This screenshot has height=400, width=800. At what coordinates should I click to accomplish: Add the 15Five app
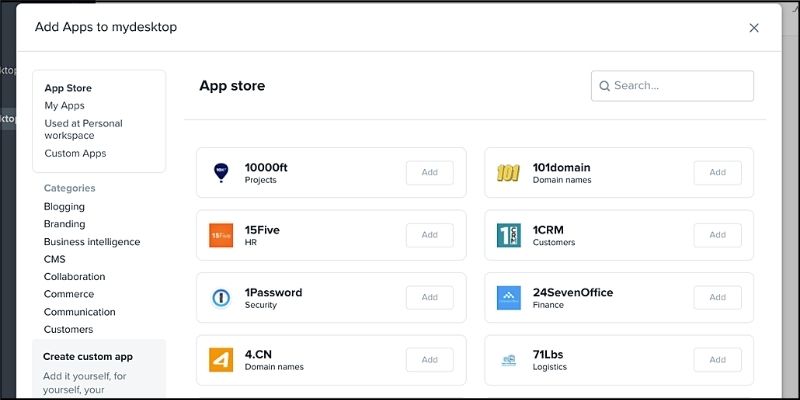430,235
